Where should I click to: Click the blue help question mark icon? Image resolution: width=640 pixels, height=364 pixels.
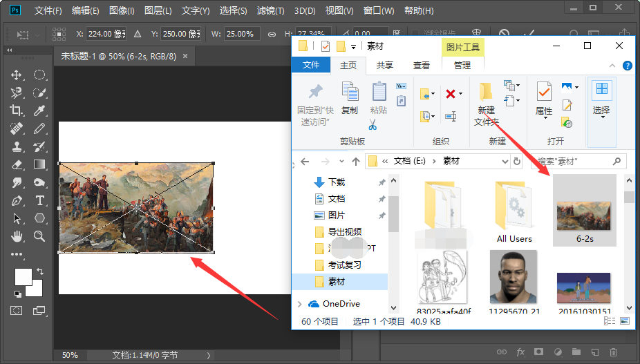click(628, 66)
